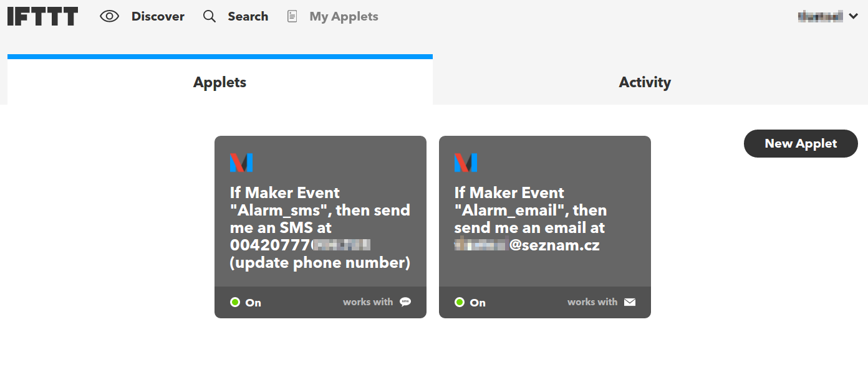Screen dimensions: 868x370
Task: Open the Discover link
Action: (158, 17)
